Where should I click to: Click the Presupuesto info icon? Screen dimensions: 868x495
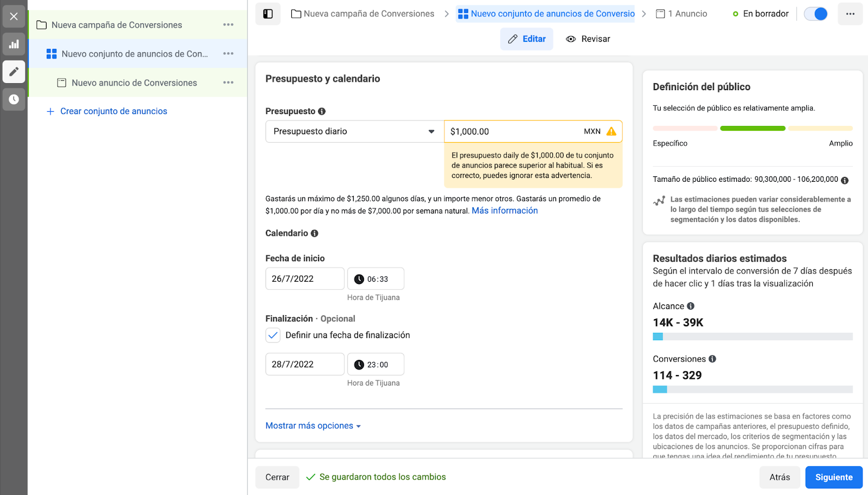pyautogui.click(x=322, y=111)
